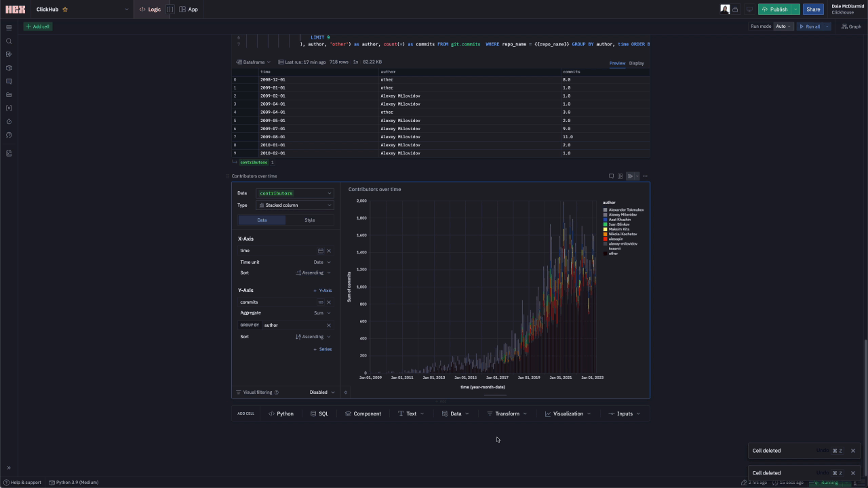The width and height of the screenshot is (868, 488).
Task: Star the ClickHub project as favorite
Action: click(65, 9)
